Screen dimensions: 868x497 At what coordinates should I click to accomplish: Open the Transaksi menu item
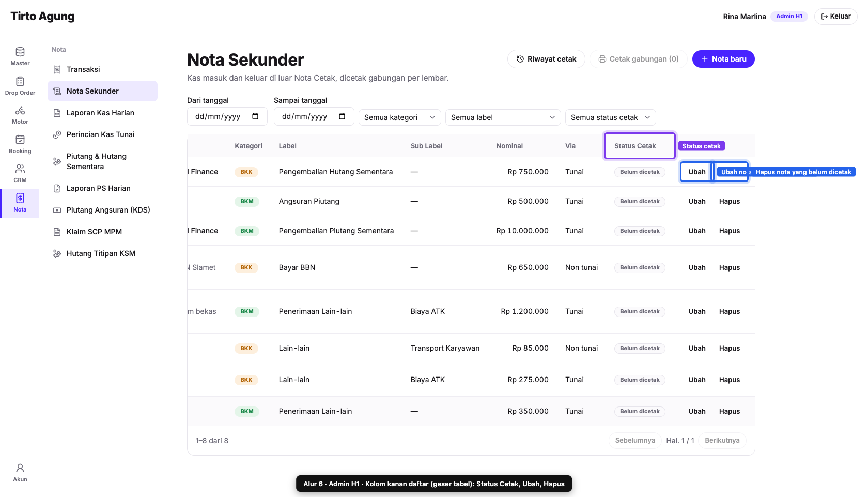click(x=102, y=69)
